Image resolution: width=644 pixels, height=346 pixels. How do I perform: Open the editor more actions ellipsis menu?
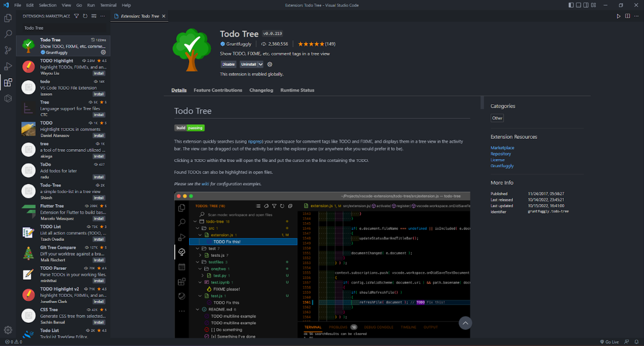coord(636,16)
